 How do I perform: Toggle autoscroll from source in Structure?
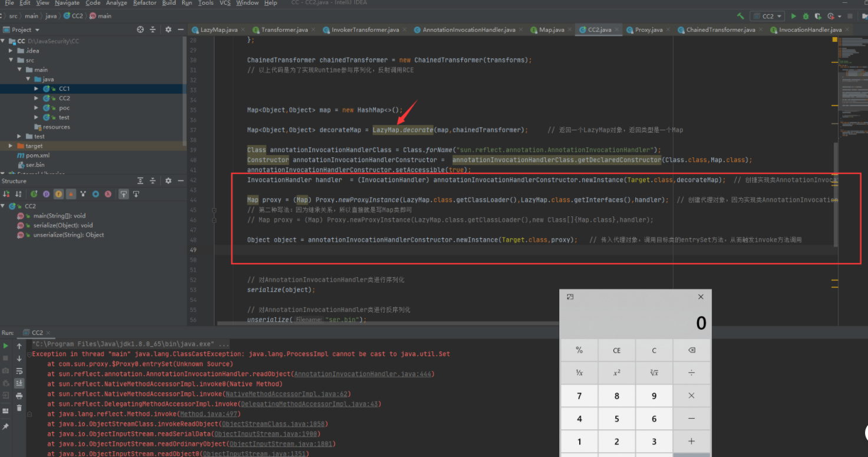point(136,193)
